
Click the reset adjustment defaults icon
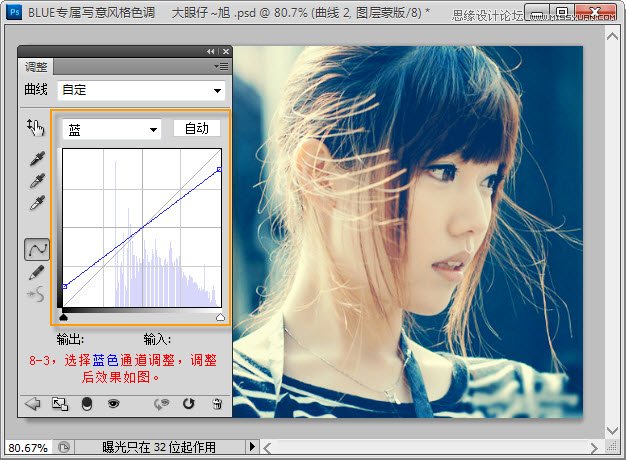(x=188, y=404)
